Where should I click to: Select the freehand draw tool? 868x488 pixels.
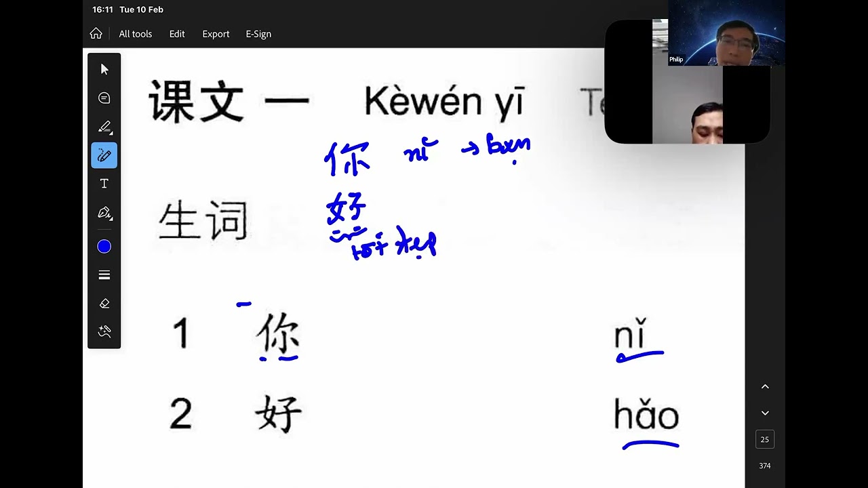104,155
